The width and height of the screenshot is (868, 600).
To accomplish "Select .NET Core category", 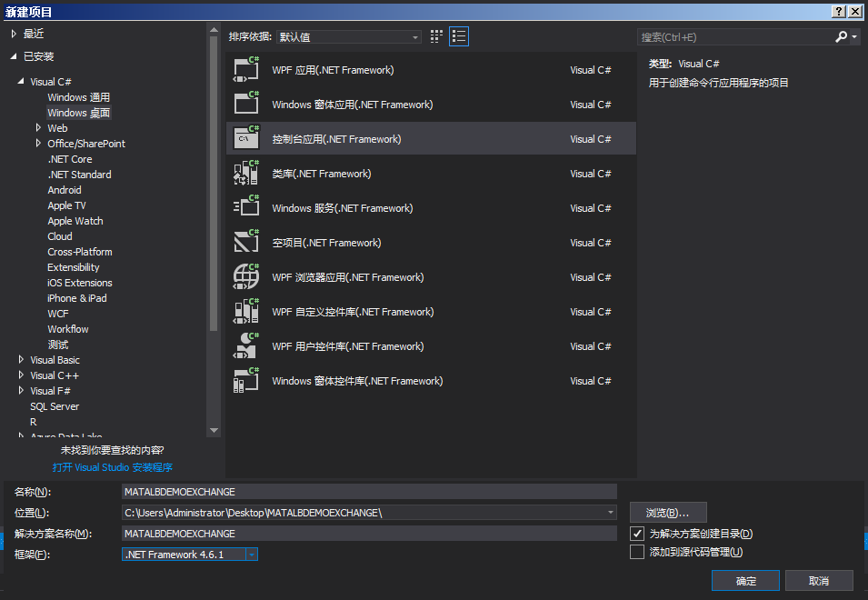I will (70, 159).
